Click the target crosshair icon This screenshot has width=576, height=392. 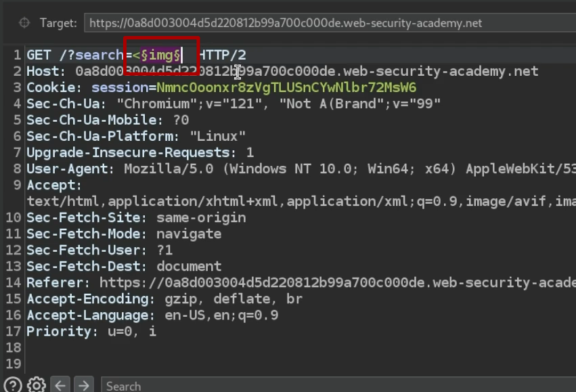pos(24,23)
